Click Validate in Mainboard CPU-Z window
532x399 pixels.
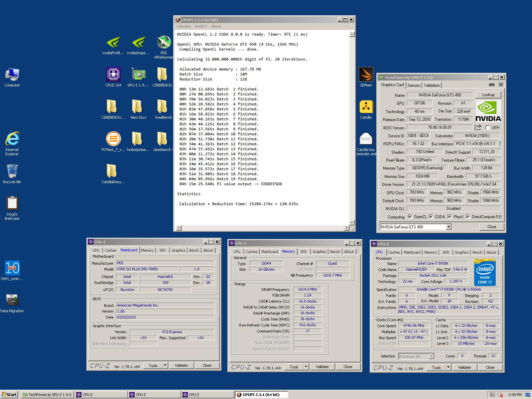[x=181, y=365]
